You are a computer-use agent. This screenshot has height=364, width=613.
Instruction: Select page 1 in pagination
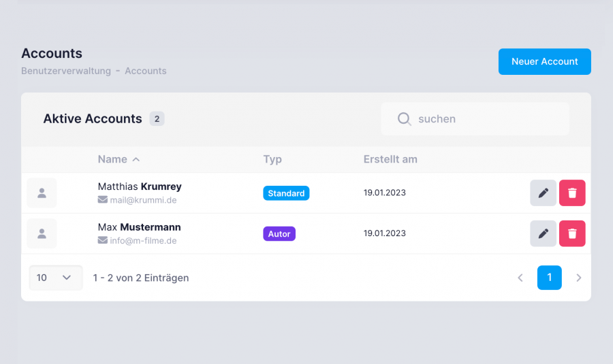549,278
